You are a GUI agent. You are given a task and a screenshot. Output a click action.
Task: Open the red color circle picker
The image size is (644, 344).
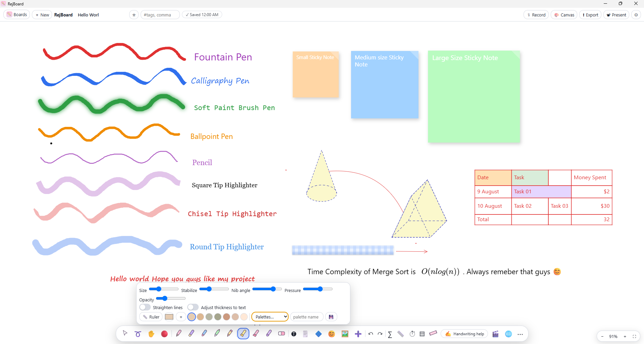click(x=164, y=334)
